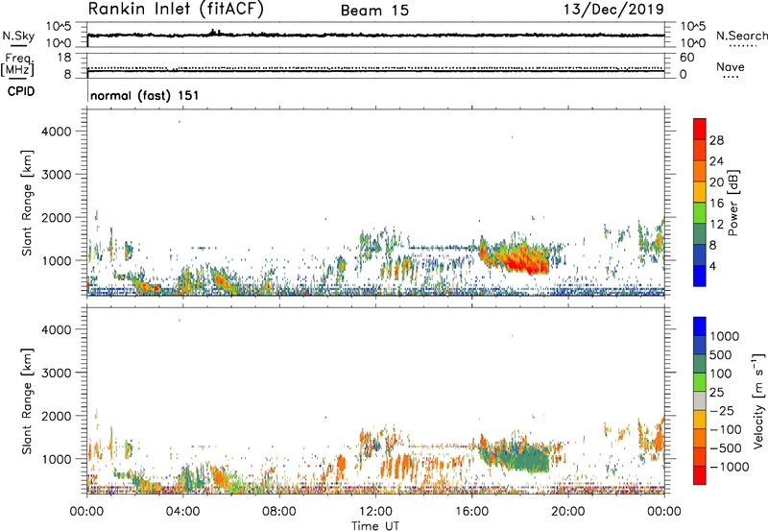Click the '4000' tick of the power panel
768x532 pixels.
[57, 132]
